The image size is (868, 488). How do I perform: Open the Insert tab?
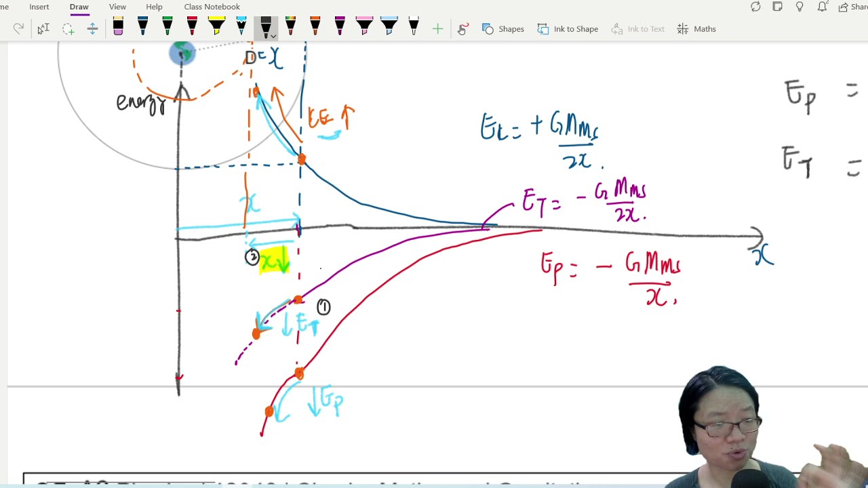(39, 7)
